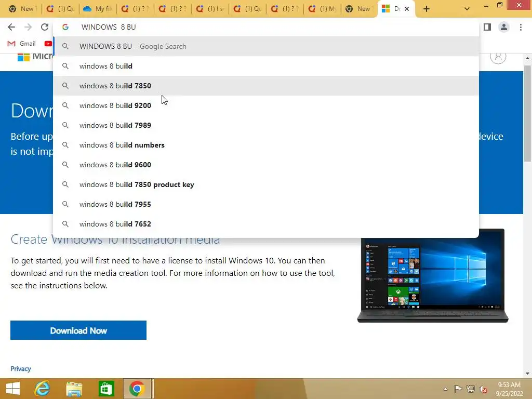Screen dimensions: 532x399
Task: Click the network tray icon
Action: (x=471, y=389)
